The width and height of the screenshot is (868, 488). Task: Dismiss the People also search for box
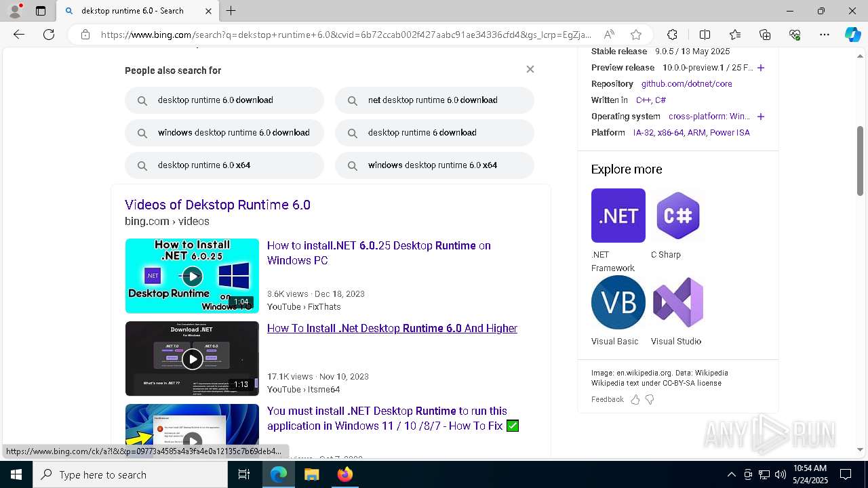pyautogui.click(x=530, y=69)
